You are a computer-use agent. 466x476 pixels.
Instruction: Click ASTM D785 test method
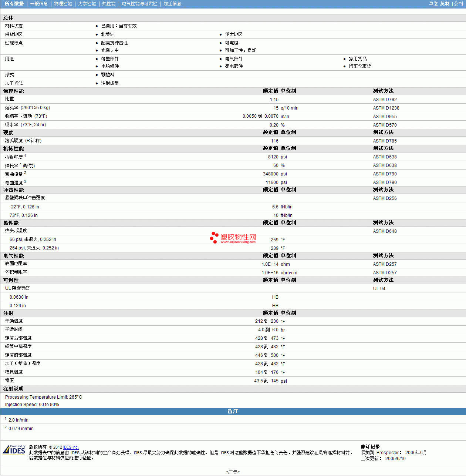click(385, 141)
